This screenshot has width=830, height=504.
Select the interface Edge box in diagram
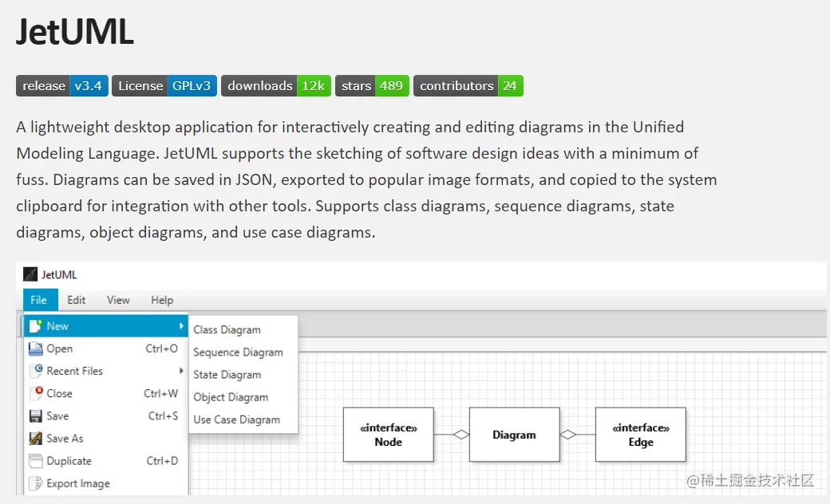pos(641,435)
